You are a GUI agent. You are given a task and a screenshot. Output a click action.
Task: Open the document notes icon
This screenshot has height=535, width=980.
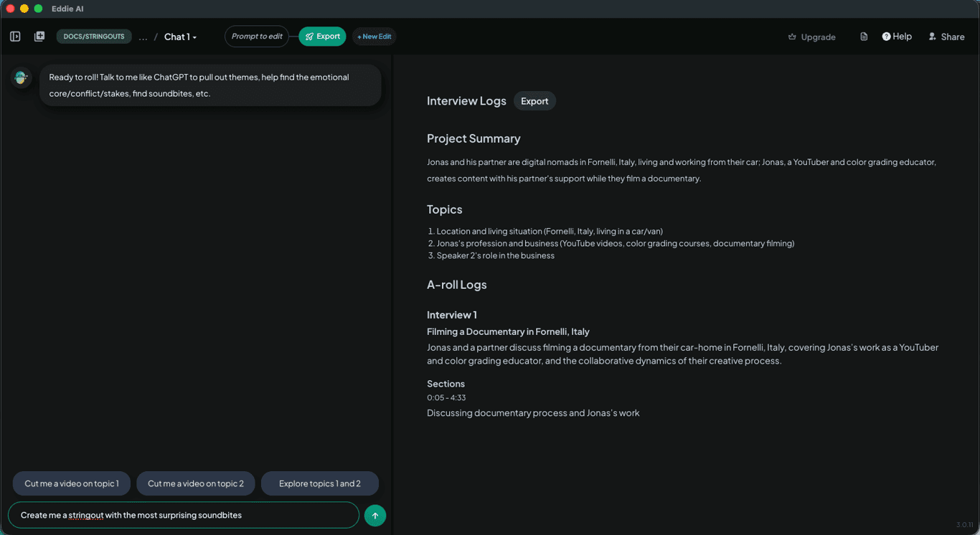pyautogui.click(x=864, y=37)
